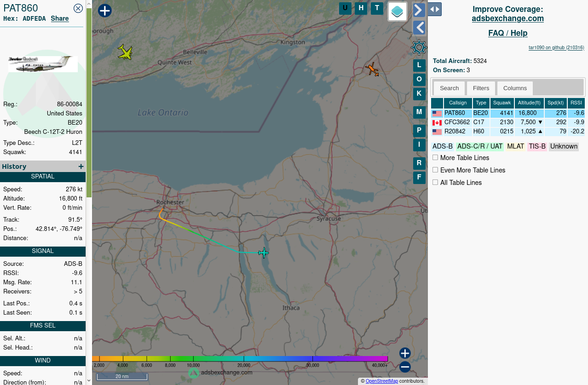This screenshot has width=588, height=385.
Task: Toggle the L map button
Action: [x=419, y=65]
